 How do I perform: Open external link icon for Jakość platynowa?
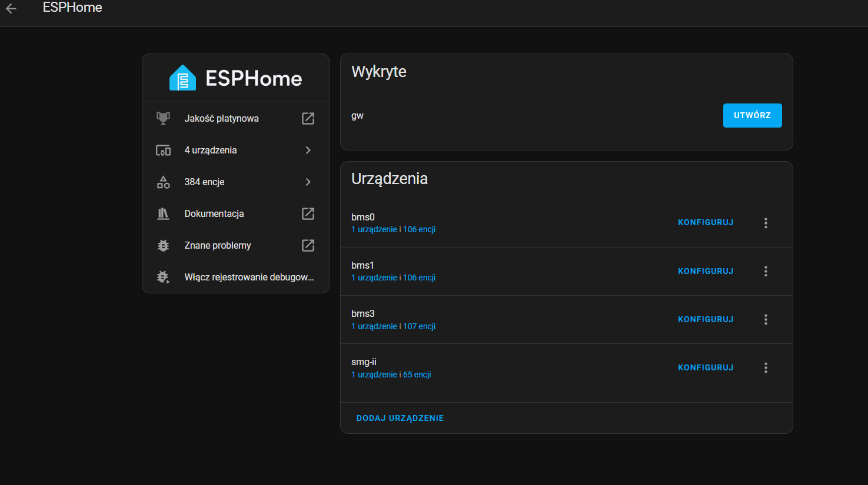[x=308, y=118]
